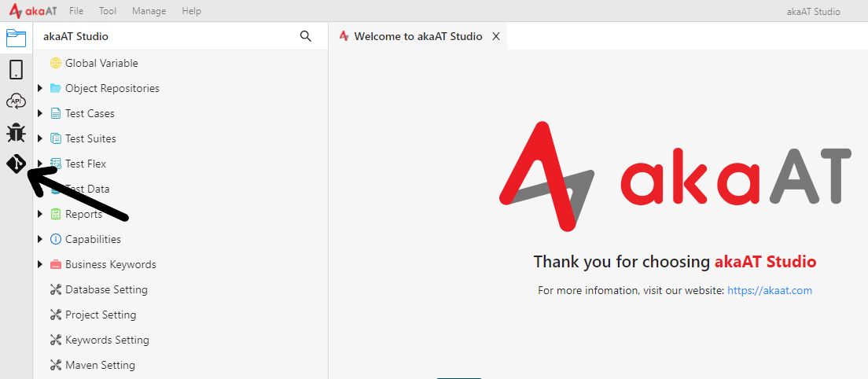This screenshot has height=379, width=868.
Task: Click akaAT Studio title at top right
Action: [x=813, y=12]
